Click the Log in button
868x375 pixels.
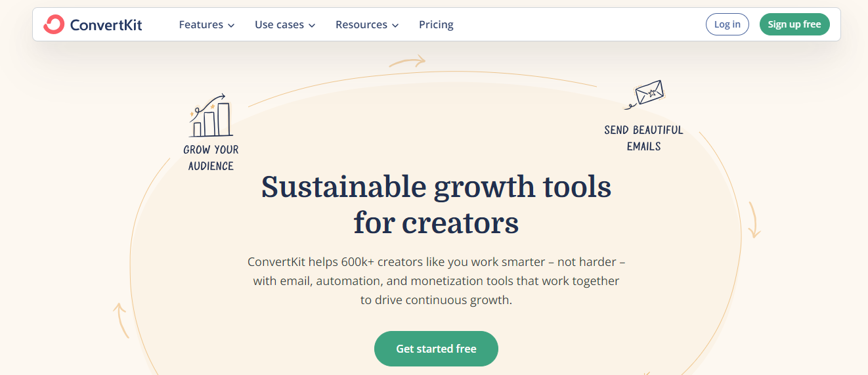pos(727,24)
